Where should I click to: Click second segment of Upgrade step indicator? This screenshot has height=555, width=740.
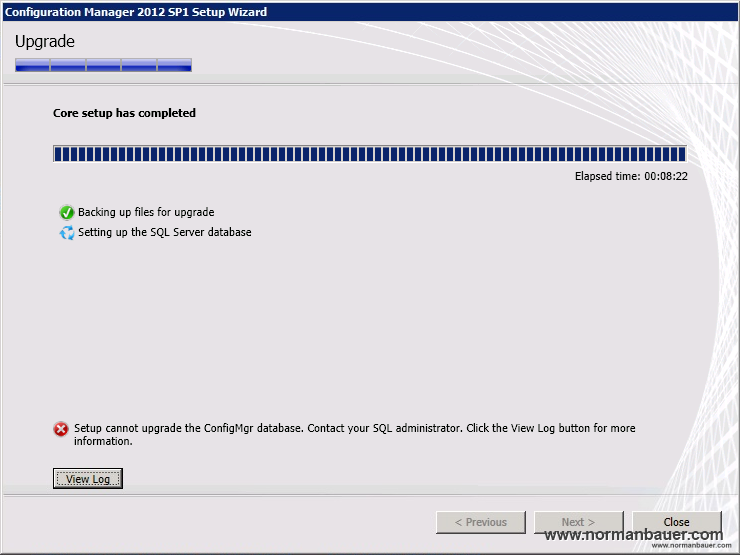(x=68, y=65)
